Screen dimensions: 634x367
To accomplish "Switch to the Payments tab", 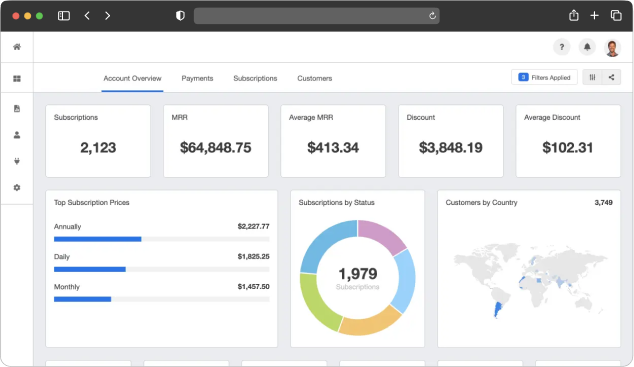I will click(x=197, y=78).
